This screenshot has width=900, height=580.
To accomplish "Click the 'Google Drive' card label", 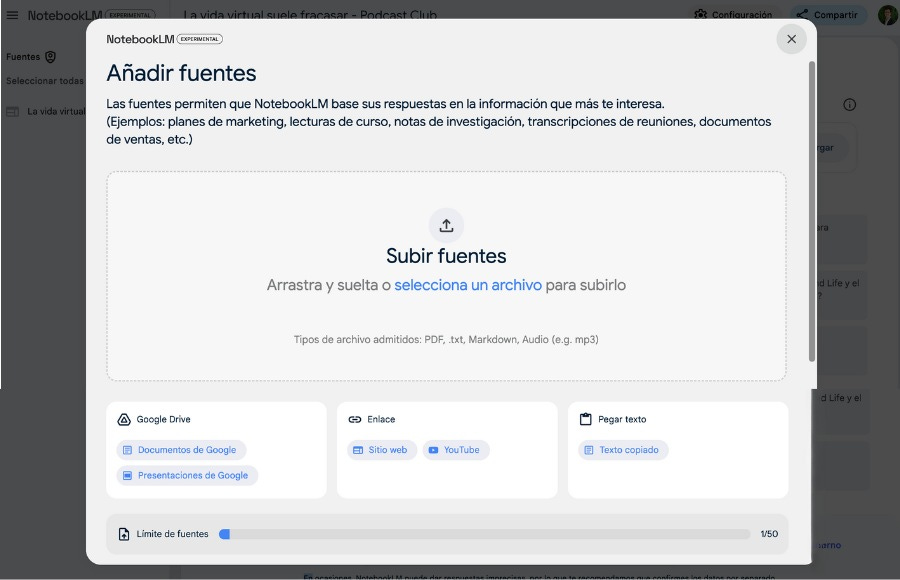I will pyautogui.click(x=164, y=419).
